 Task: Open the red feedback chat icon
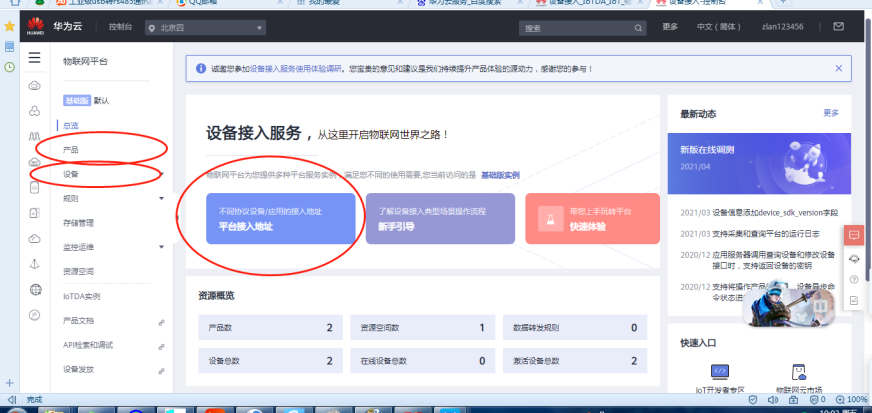(x=854, y=235)
